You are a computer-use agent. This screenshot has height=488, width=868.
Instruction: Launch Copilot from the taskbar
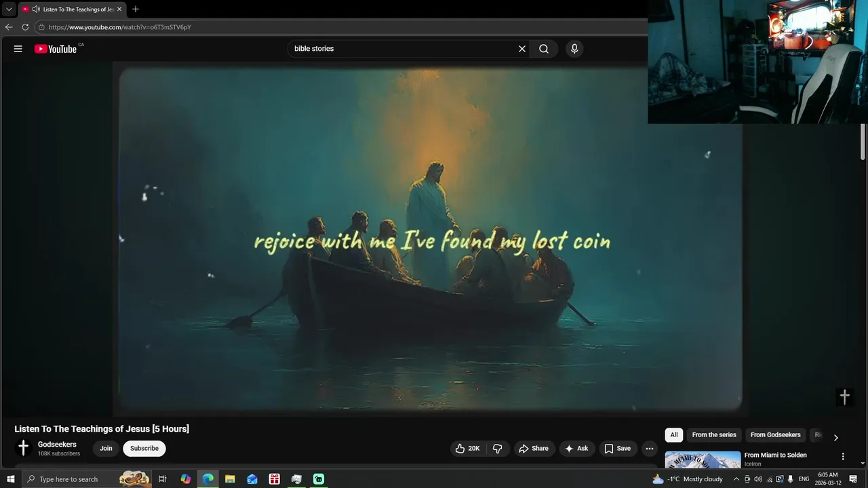tap(186, 479)
